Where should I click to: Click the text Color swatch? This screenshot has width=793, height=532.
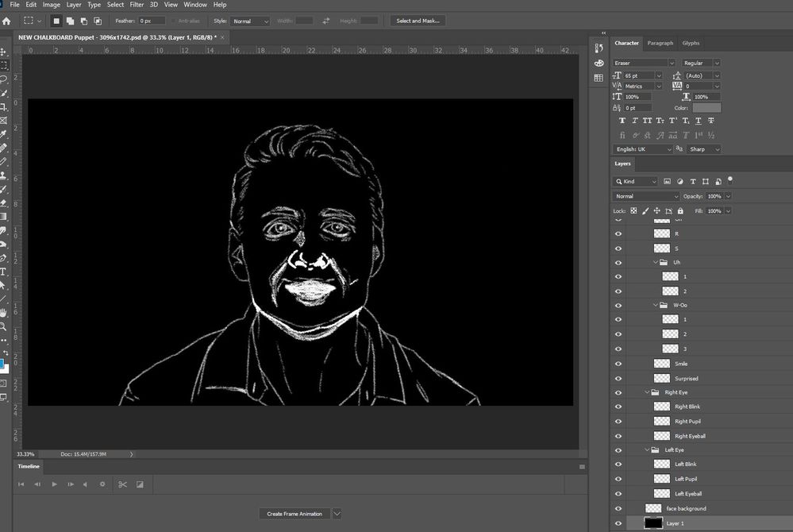tap(706, 107)
